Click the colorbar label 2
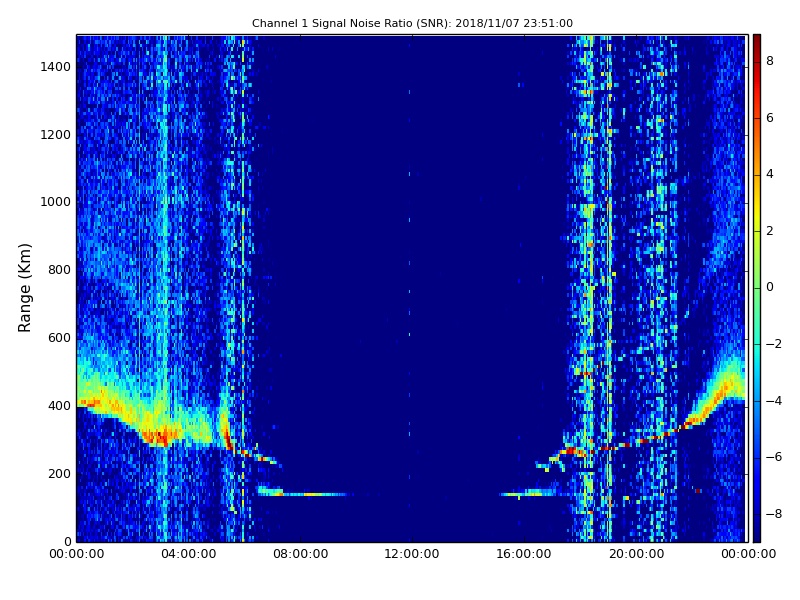 (770, 231)
